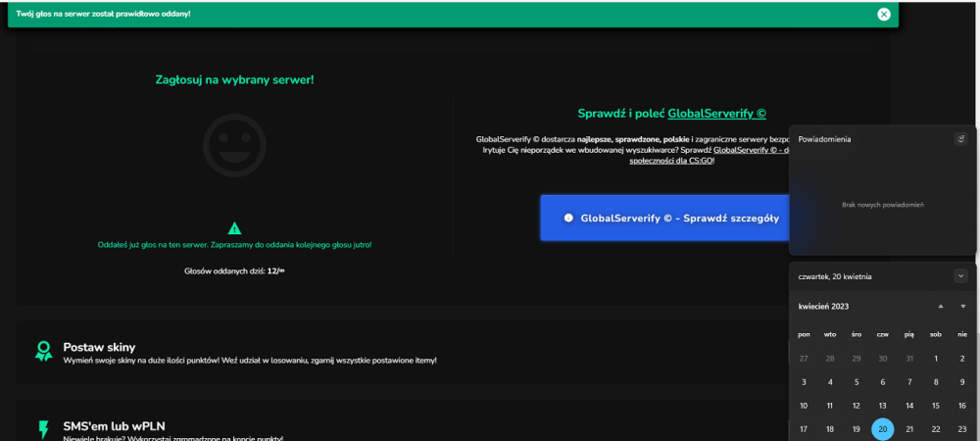Screen dimensions: 980x441
Task: Select April 1 in calendar
Action: point(936,359)
